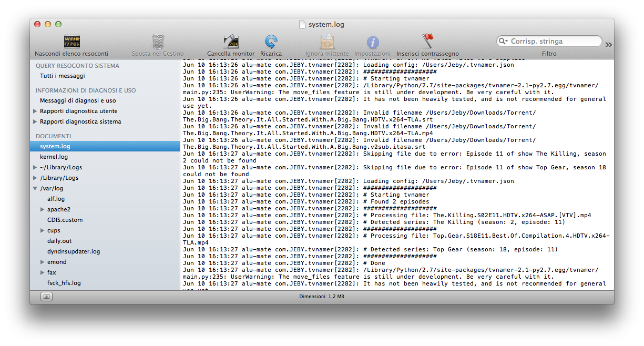Viewport: 644px width, 346px height.
Task: Click the QUERY RESOCONTO SISTEMA header
Action: [x=77, y=66]
